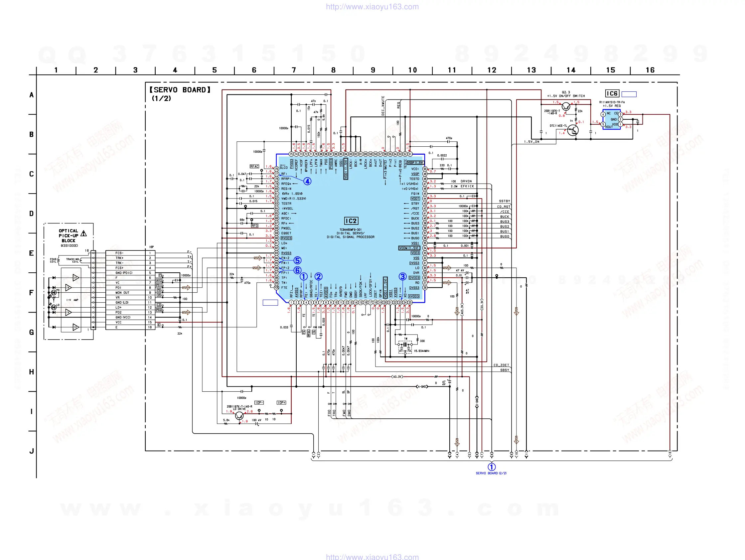Click the IC6 regulator blue body
The width and height of the screenshot is (745, 560).
coord(611,119)
